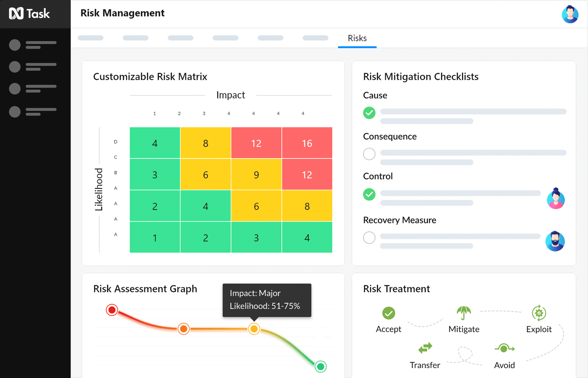Open the user profile avatar top right
Image resolution: width=588 pixels, height=378 pixels.
[x=570, y=14]
